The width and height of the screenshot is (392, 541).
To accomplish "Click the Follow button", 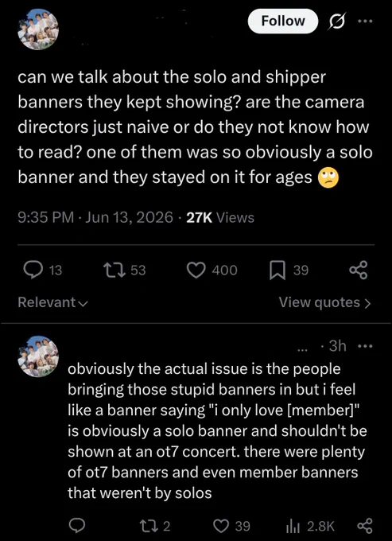I will tap(283, 21).
